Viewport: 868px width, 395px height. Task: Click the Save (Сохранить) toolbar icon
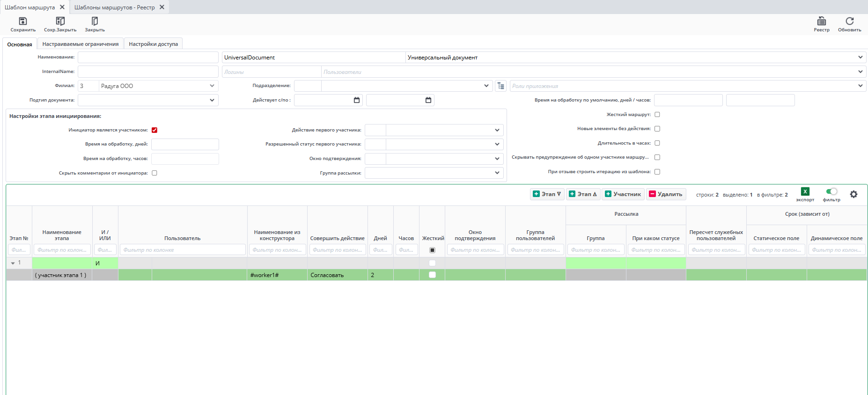(23, 22)
